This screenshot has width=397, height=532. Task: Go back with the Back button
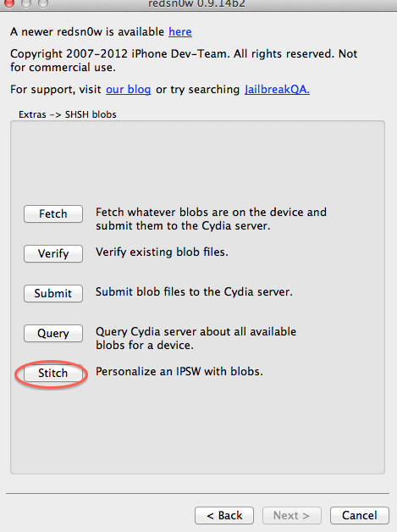(x=224, y=515)
